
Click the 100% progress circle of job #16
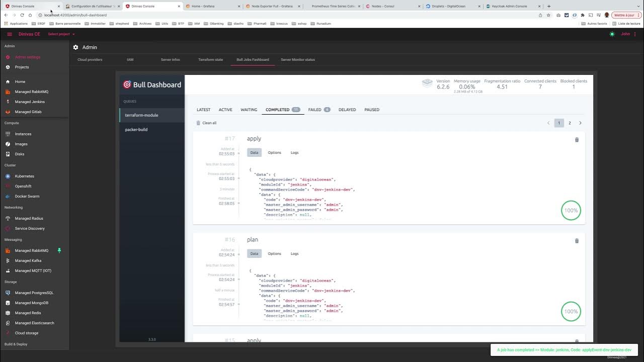pyautogui.click(x=571, y=311)
